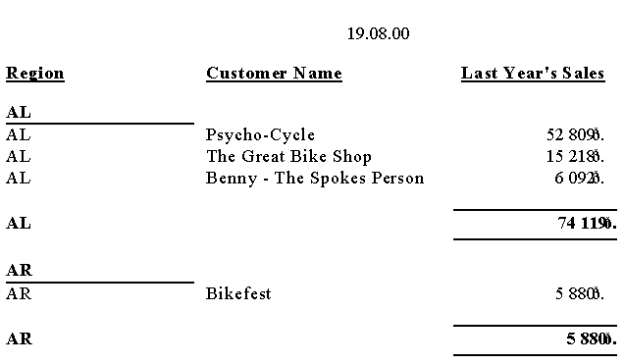Image resolution: width=624 pixels, height=364 pixels.
Task: Click the AR group header label
Action: 19,271
